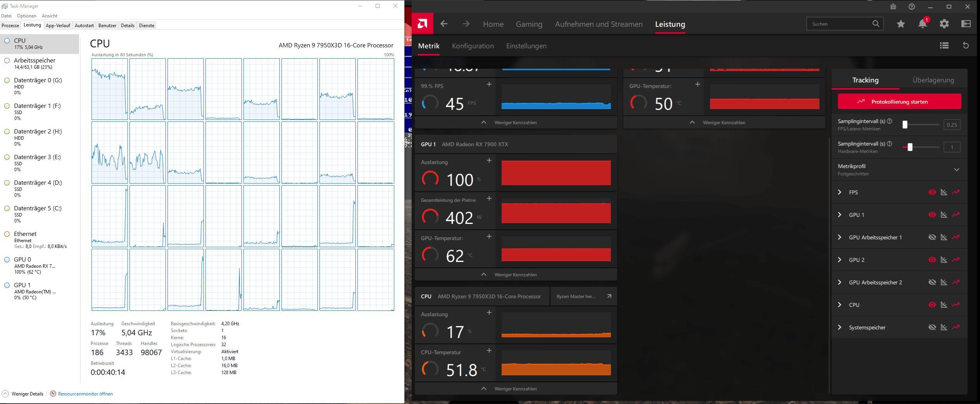980x404 pixels.
Task: Click the reset metrics icon
Action: click(x=966, y=46)
